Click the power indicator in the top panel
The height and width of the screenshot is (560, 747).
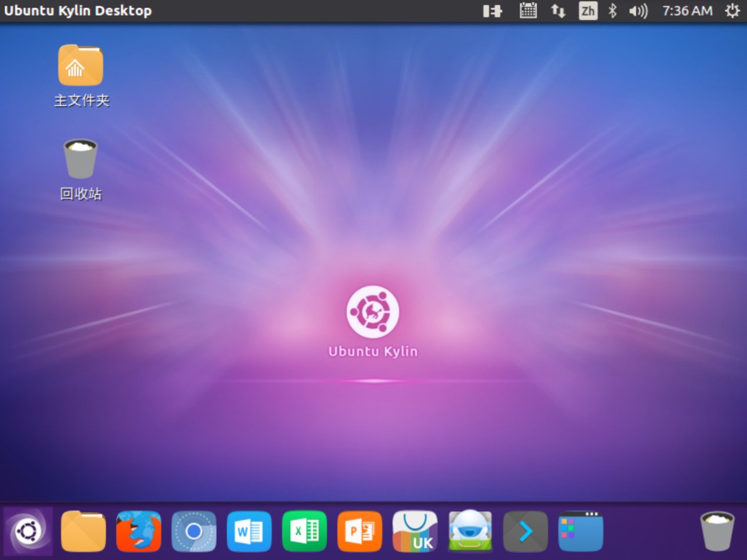coord(492,10)
